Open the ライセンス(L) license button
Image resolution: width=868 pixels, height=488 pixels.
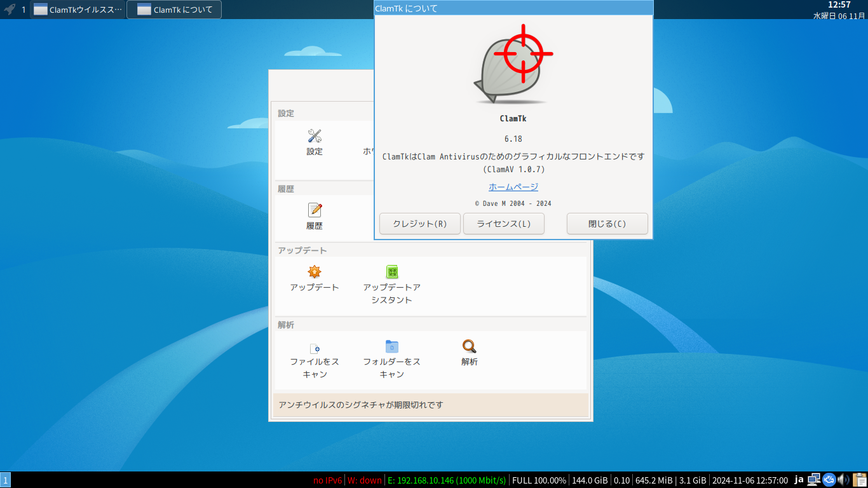tap(504, 224)
